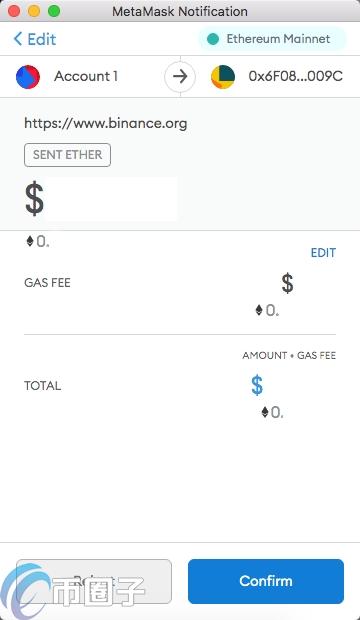Click the Ether icon in total row
This screenshot has width=360, height=620.
coord(265,412)
